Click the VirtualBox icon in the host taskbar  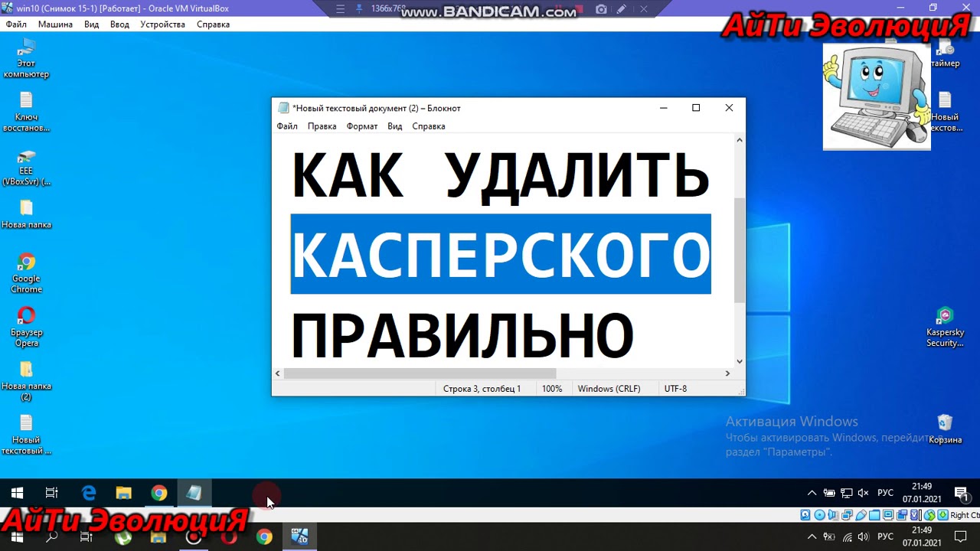(299, 537)
